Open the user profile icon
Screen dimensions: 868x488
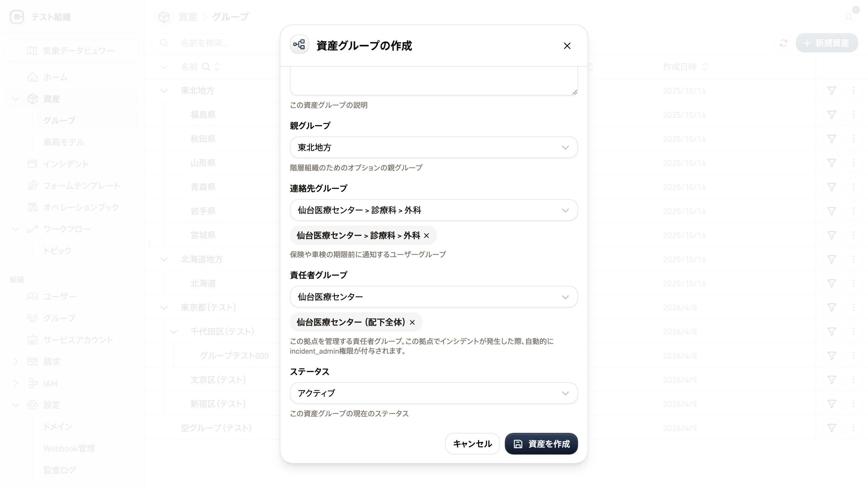pos(849,17)
